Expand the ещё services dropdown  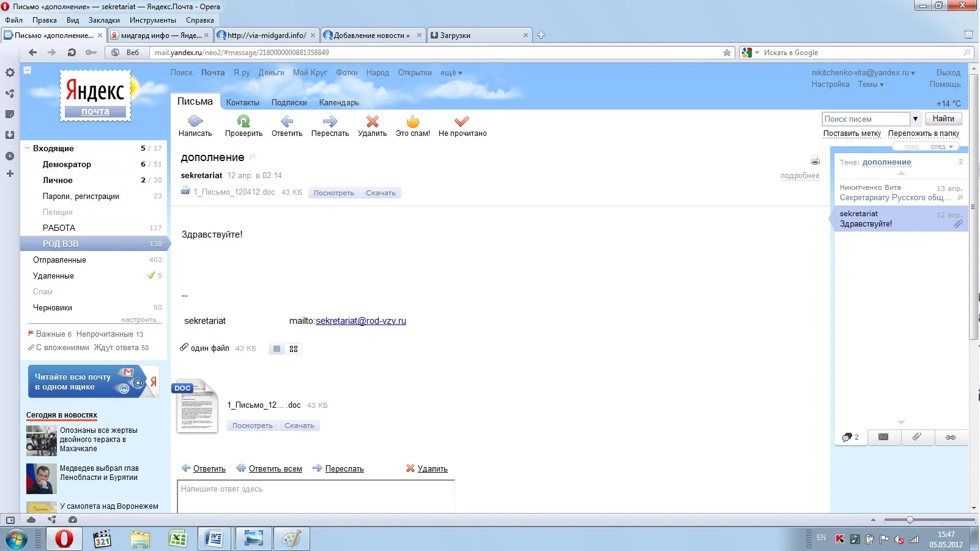coord(451,73)
